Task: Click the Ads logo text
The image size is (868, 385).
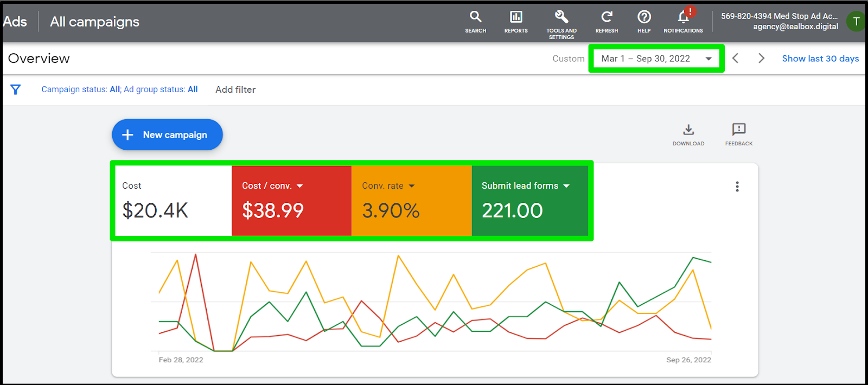Action: pyautogui.click(x=15, y=22)
